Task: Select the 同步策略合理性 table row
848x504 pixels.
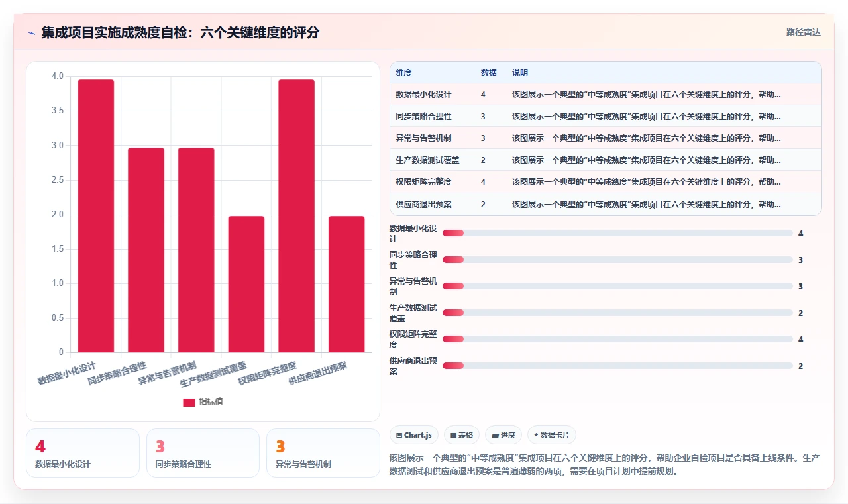Action: [x=606, y=117]
